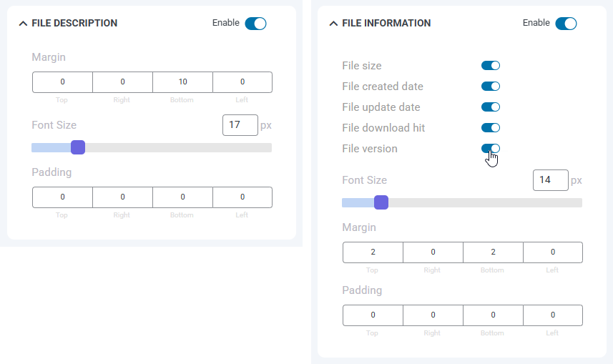The height and width of the screenshot is (364, 613).
Task: Click the File Description padding Left field
Action: click(242, 197)
